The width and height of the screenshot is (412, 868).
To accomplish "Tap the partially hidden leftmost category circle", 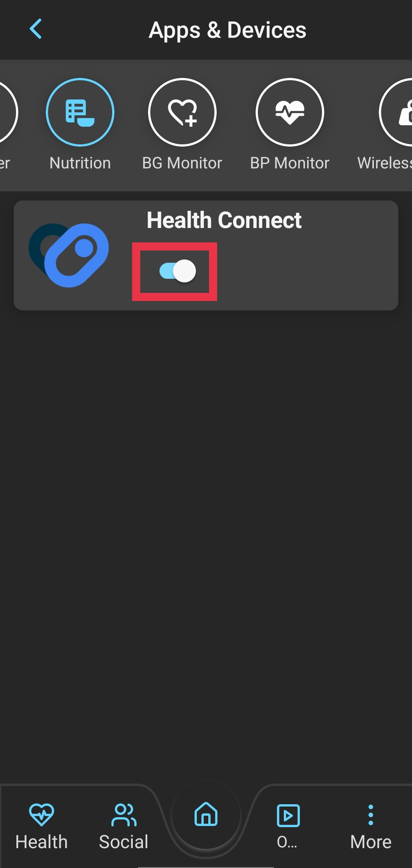I will coord(8,112).
